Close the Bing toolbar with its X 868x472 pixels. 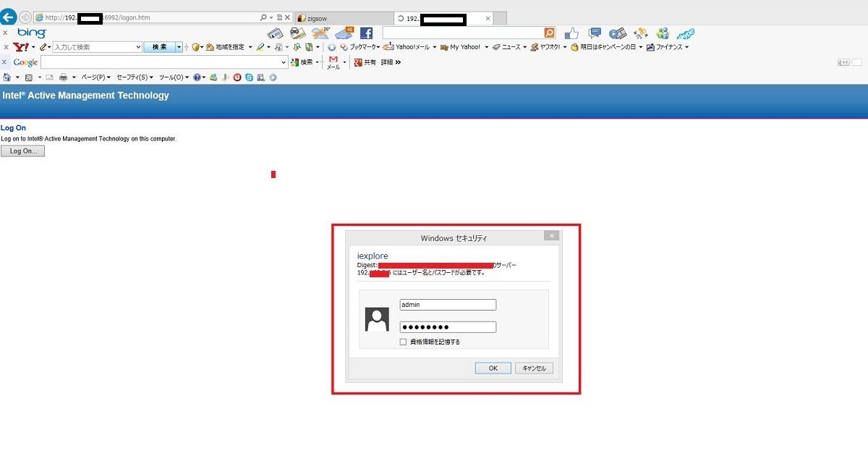tap(6, 33)
